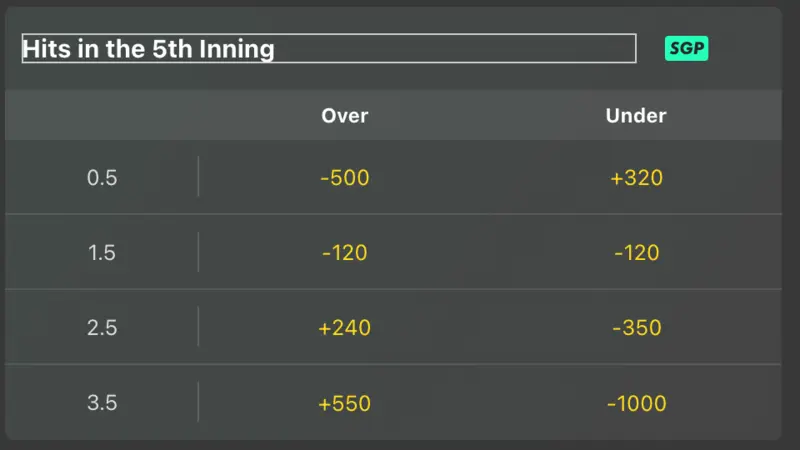The height and width of the screenshot is (450, 800).
Task: Click the 1.5 line label
Action: click(102, 253)
